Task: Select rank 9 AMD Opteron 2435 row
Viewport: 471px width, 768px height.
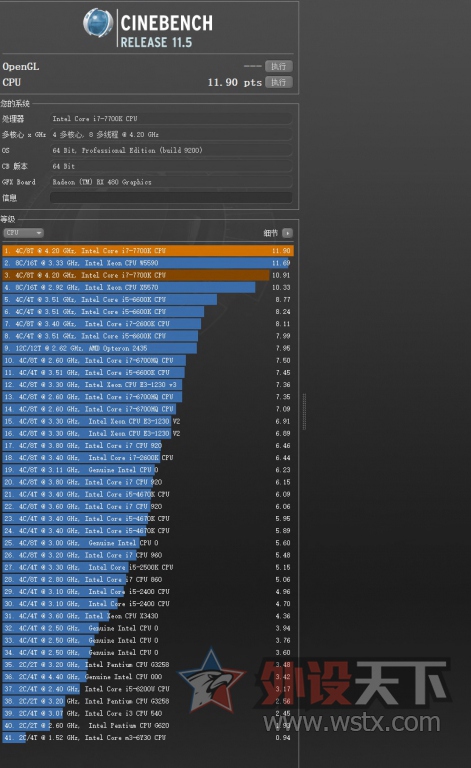Action: (148, 348)
